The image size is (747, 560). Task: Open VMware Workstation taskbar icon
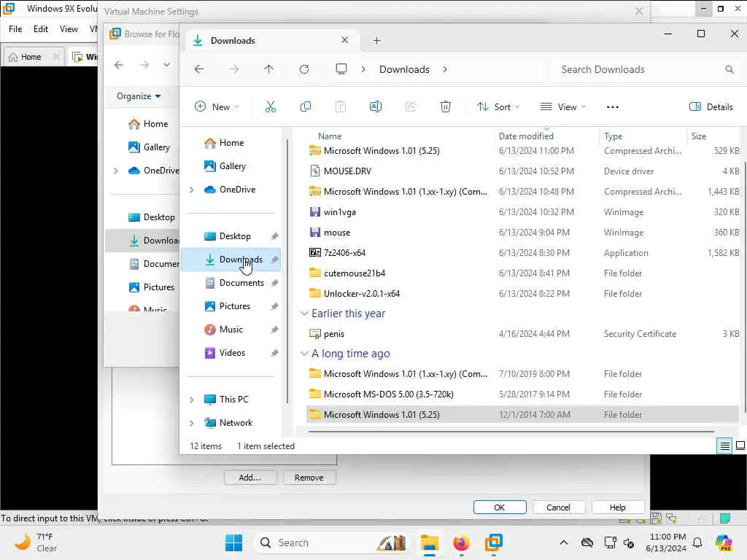coord(494,542)
